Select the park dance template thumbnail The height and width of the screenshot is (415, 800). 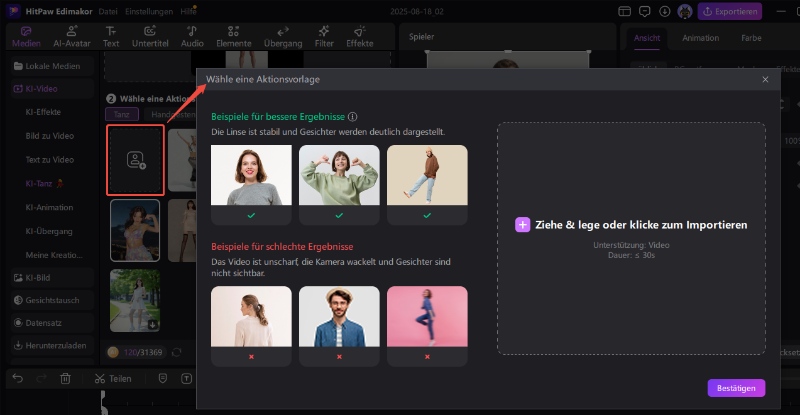tap(135, 300)
